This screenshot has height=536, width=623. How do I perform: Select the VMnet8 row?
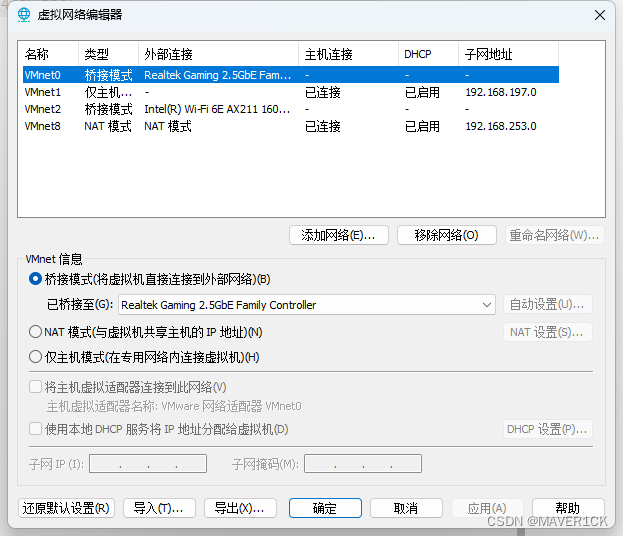[291, 126]
